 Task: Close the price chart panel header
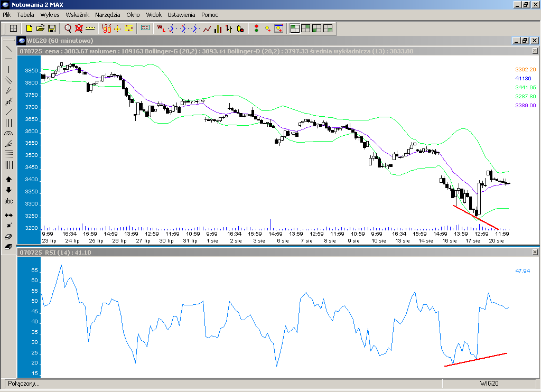click(535, 51)
